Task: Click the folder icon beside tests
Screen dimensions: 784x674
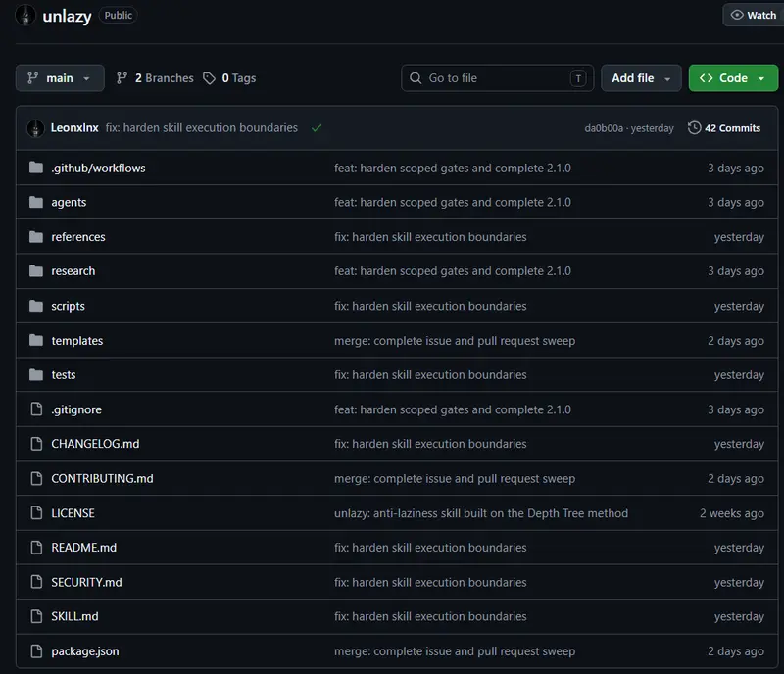Action: (36, 374)
